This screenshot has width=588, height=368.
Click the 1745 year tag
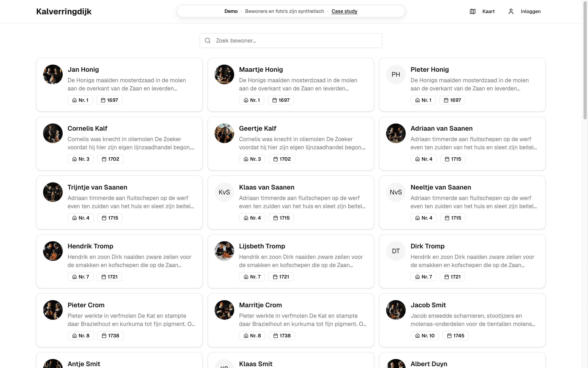455,336
